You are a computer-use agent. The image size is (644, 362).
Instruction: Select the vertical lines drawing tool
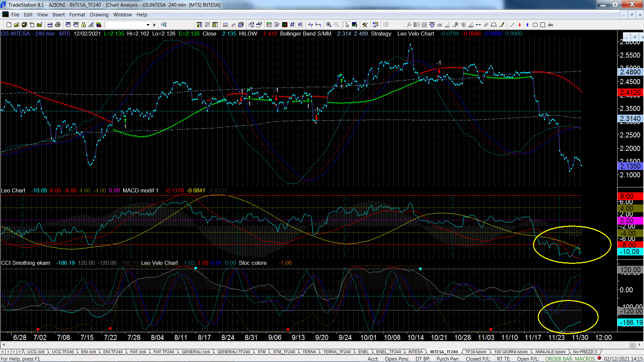pyautogui.click(x=416, y=24)
